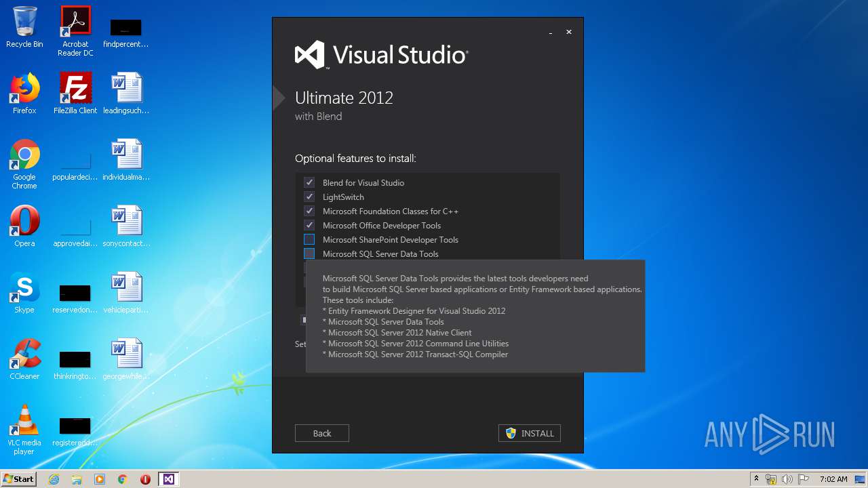Viewport: 868px width, 488px height.
Task: Select the thinkringto desktop file
Action: tap(75, 364)
